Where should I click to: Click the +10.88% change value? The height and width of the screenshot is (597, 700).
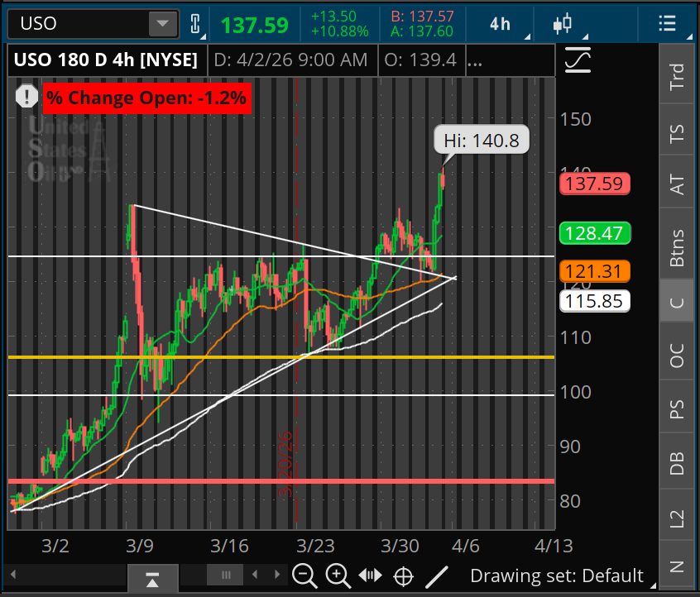click(340, 31)
